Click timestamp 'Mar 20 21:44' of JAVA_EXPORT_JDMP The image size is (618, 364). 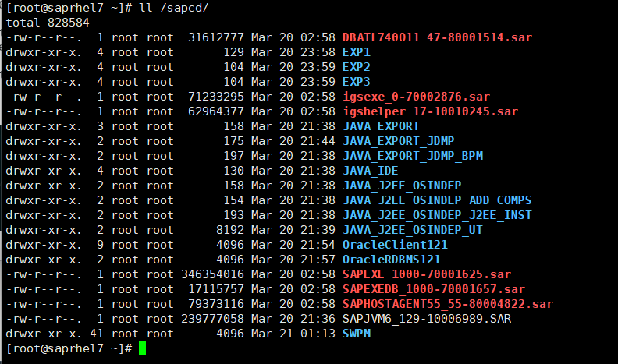293,141
